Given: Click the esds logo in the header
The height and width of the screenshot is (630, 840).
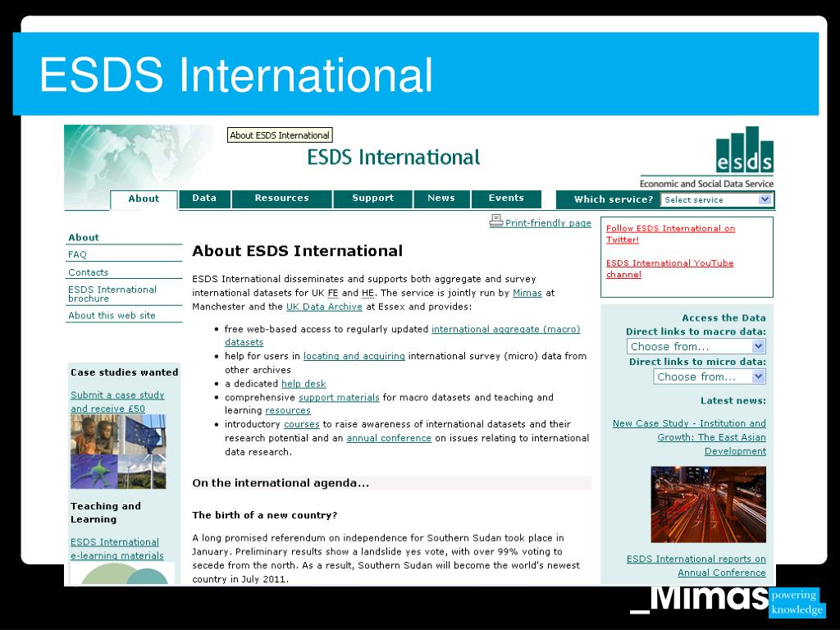Looking at the screenshot, I should click(745, 150).
